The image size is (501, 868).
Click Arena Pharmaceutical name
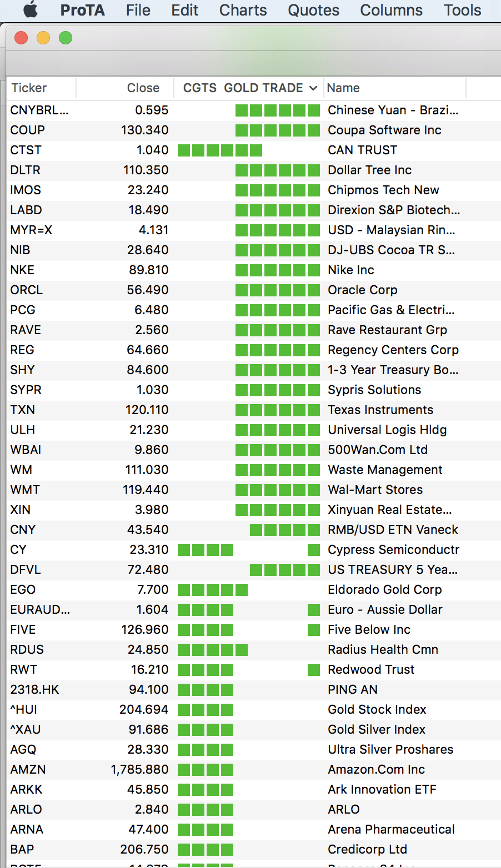click(x=391, y=829)
